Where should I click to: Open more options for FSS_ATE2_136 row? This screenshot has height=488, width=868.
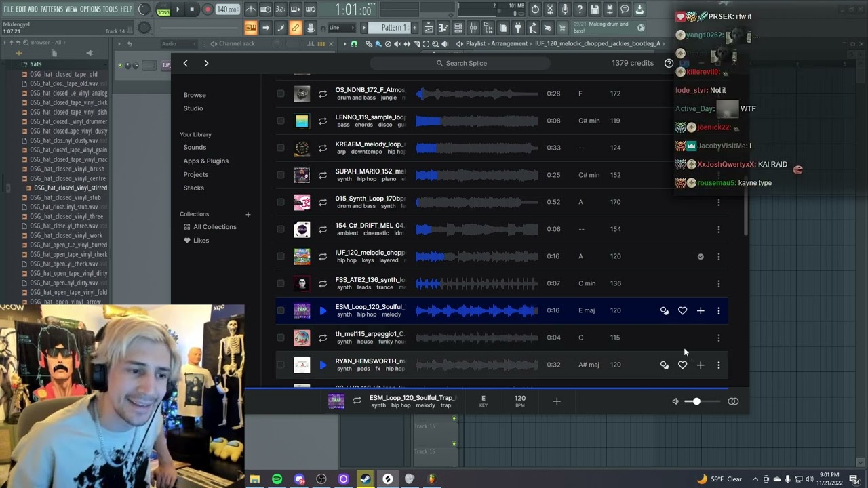719,283
